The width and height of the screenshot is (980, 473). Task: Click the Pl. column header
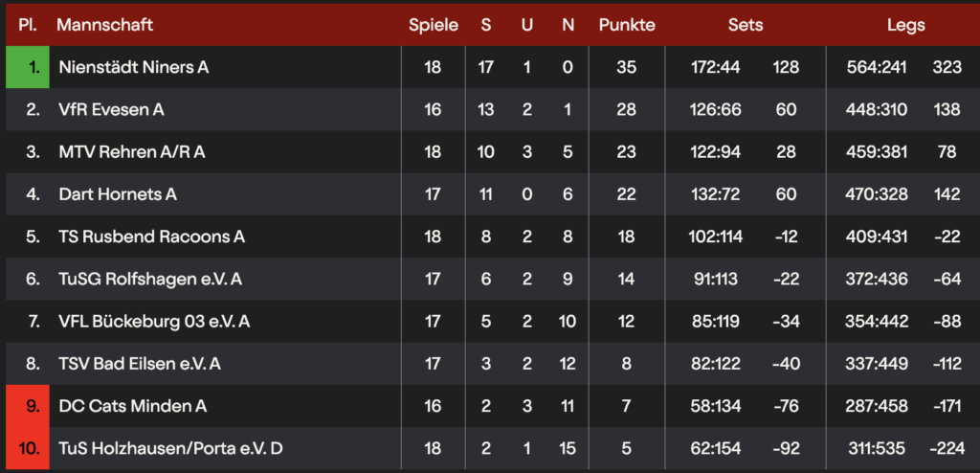[27, 25]
